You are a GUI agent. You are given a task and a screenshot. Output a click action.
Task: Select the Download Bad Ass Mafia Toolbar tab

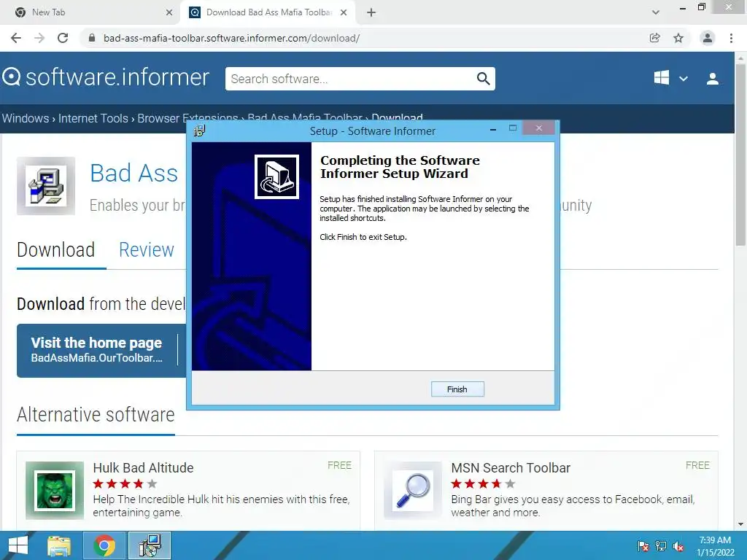pyautogui.click(x=267, y=12)
